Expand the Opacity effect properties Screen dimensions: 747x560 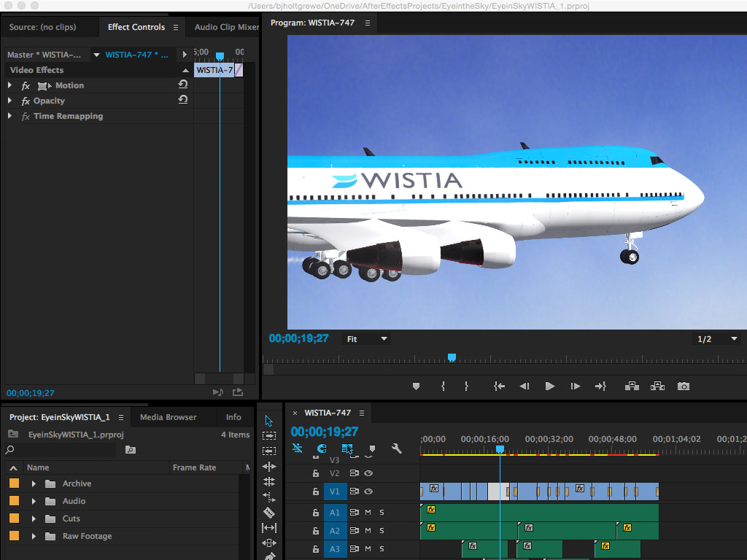click(9, 101)
